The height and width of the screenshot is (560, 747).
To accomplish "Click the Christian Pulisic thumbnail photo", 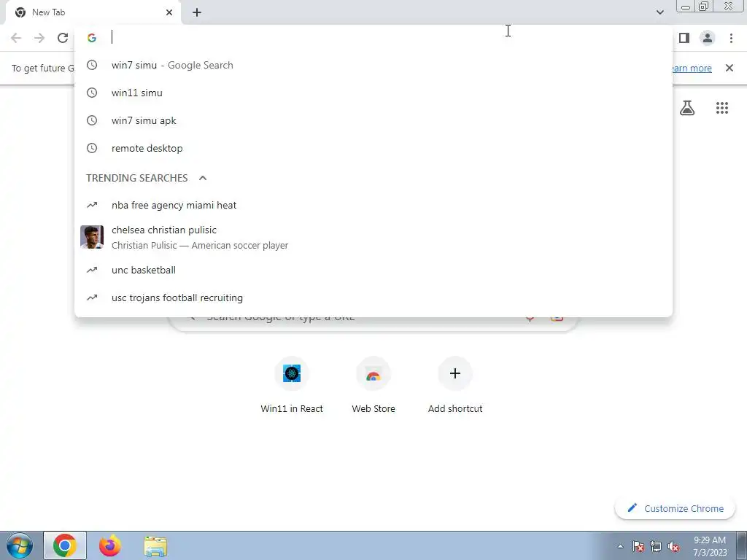I will [x=92, y=237].
